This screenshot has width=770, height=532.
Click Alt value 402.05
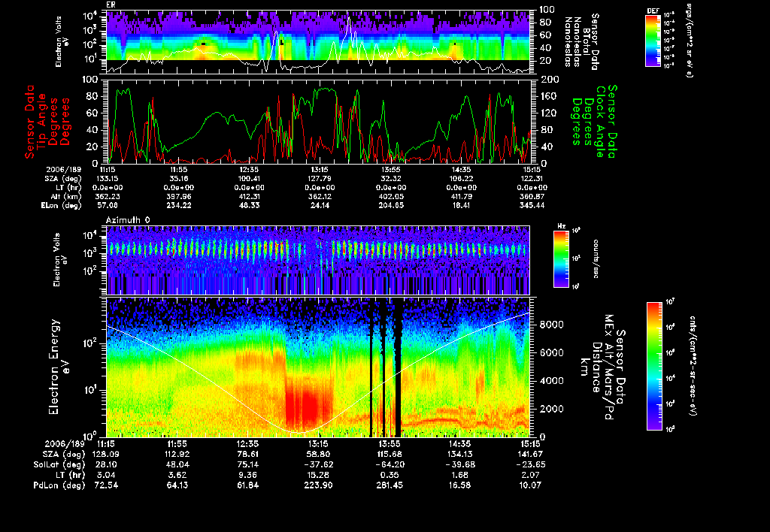tap(391, 197)
